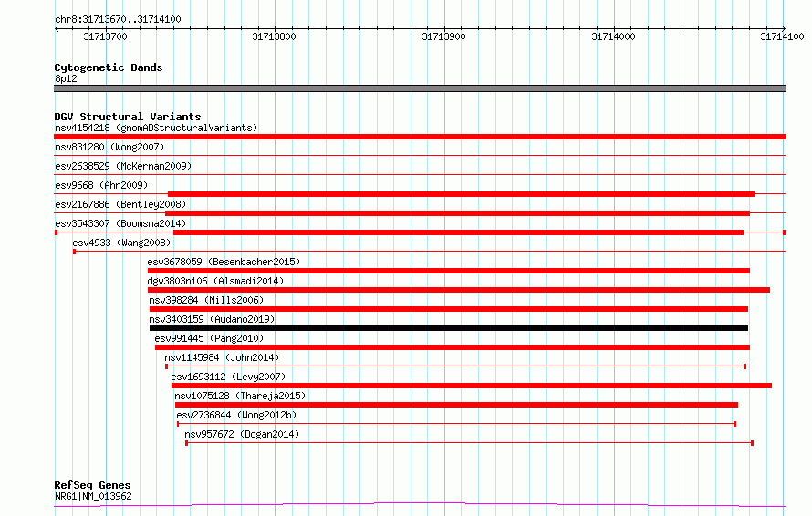Open variant esv1693112 (Levy2007) label
This screenshot has height=516, width=812.
click(228, 377)
